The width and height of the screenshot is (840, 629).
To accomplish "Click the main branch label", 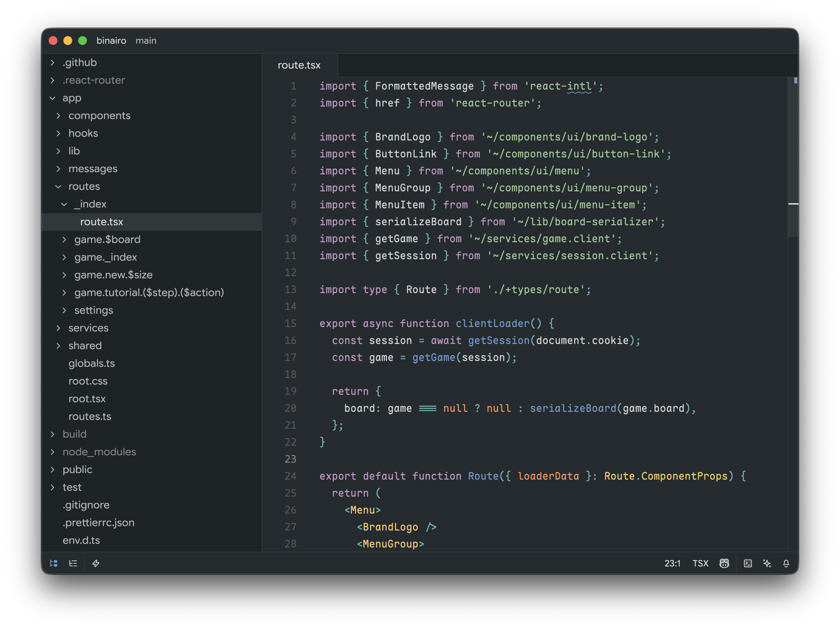I will [146, 41].
